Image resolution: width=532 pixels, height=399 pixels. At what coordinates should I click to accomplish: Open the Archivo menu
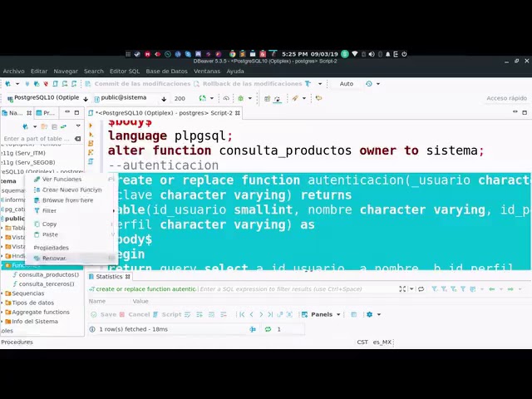point(13,71)
